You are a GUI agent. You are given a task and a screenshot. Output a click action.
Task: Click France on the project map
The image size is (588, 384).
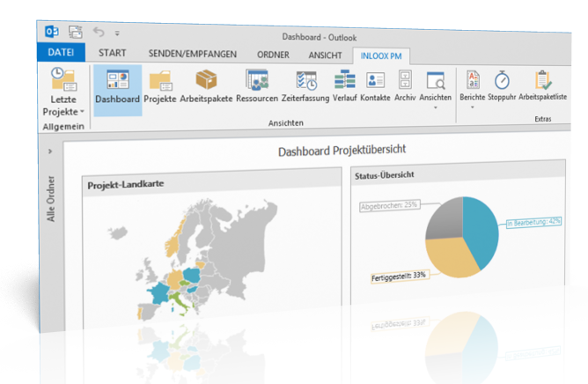click(160, 293)
